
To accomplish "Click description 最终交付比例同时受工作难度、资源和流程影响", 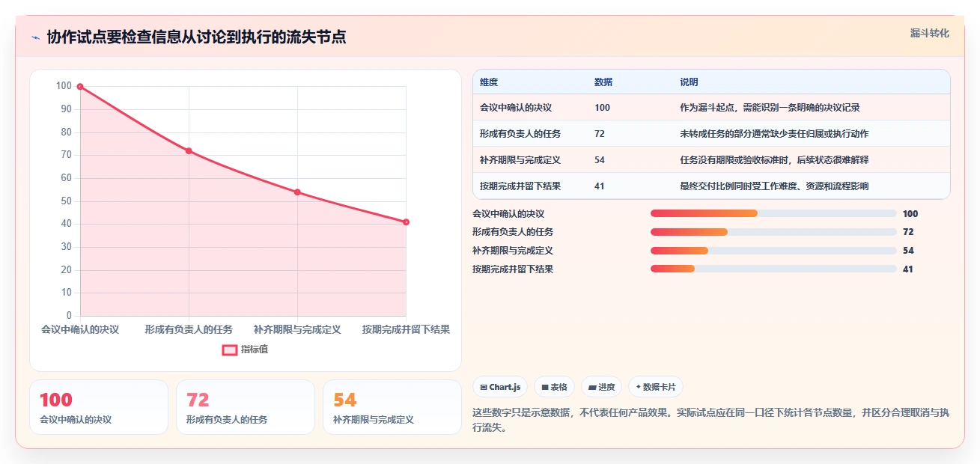I will [774, 186].
